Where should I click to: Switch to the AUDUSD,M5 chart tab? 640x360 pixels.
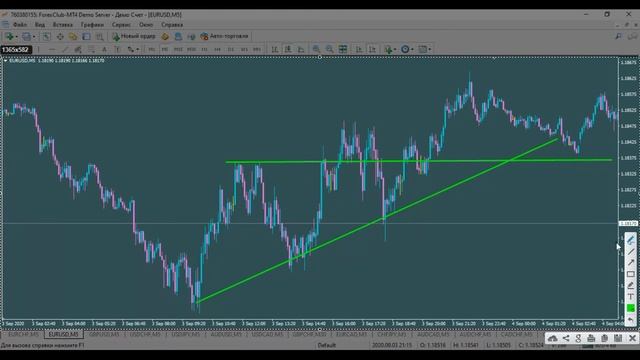tap(226, 334)
